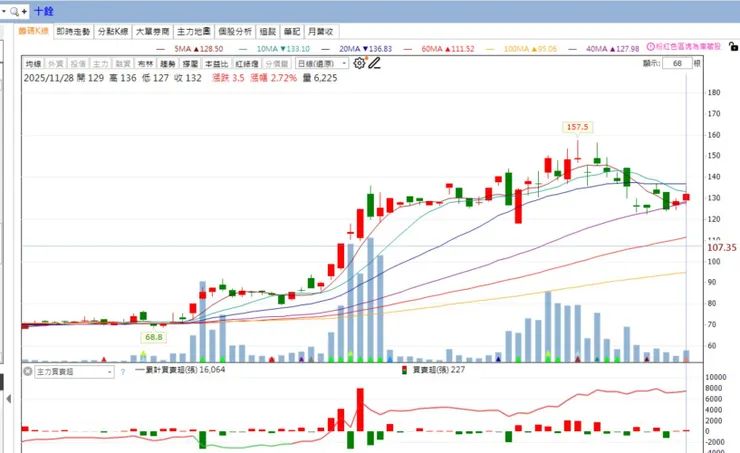
Task: Click the 量 6,225 volume value
Action: tap(320, 78)
